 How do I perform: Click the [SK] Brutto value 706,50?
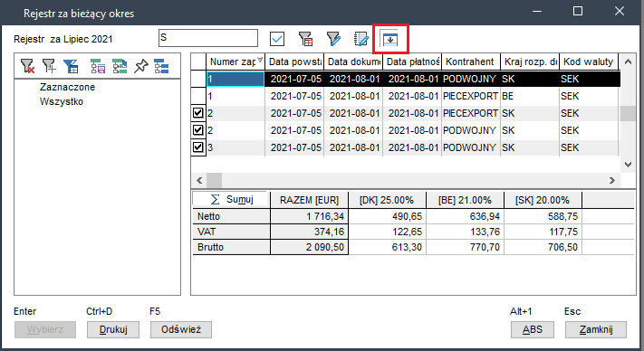[543, 247]
